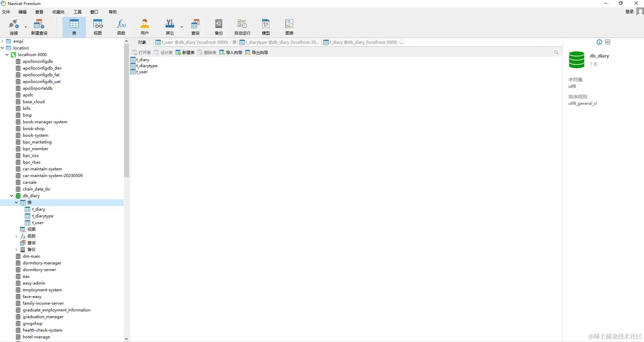
Task: Click the t_diary table icon in object list
Action: pyautogui.click(x=133, y=60)
